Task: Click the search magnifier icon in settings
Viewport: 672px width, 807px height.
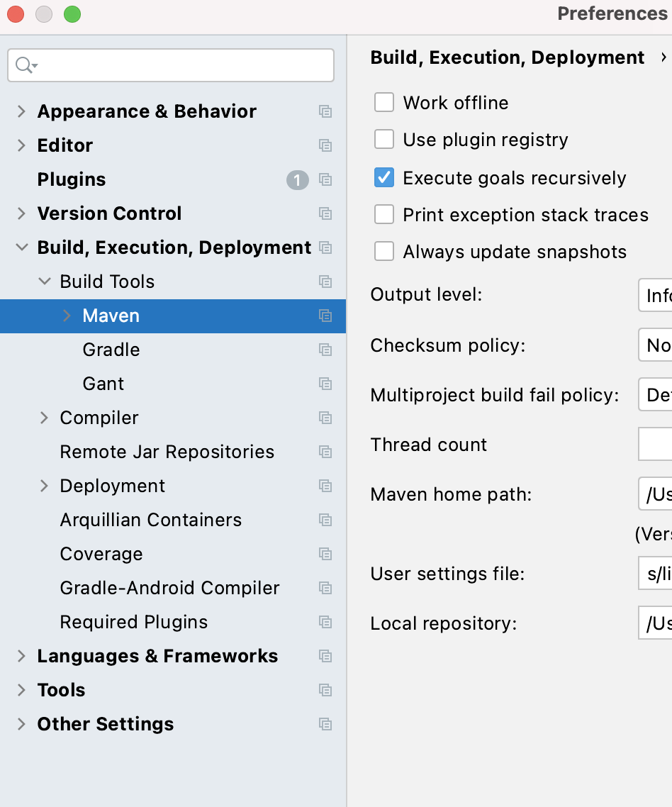Action: tap(23, 65)
